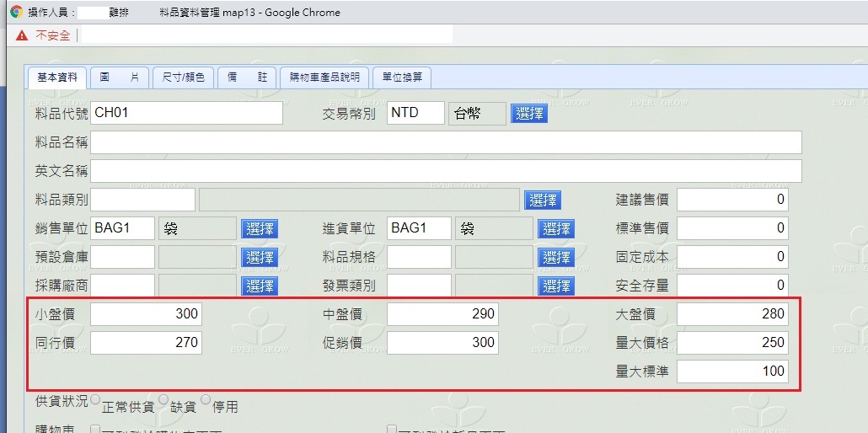Click the 料品代號 field containing CH01
868x433 pixels.
coord(186,113)
